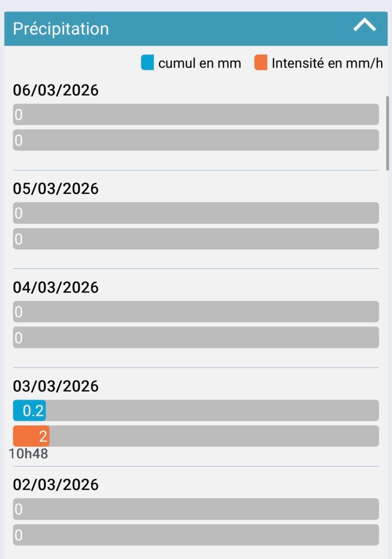Click the blue cumul en mm swatch
The height and width of the screenshot is (559, 392).
pos(147,63)
